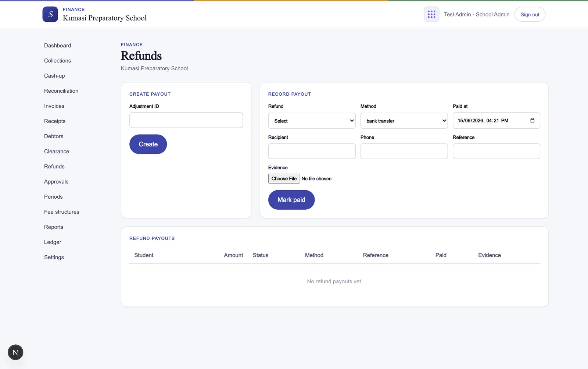Open the Approvals page
The height and width of the screenshot is (369, 588).
pos(56,182)
